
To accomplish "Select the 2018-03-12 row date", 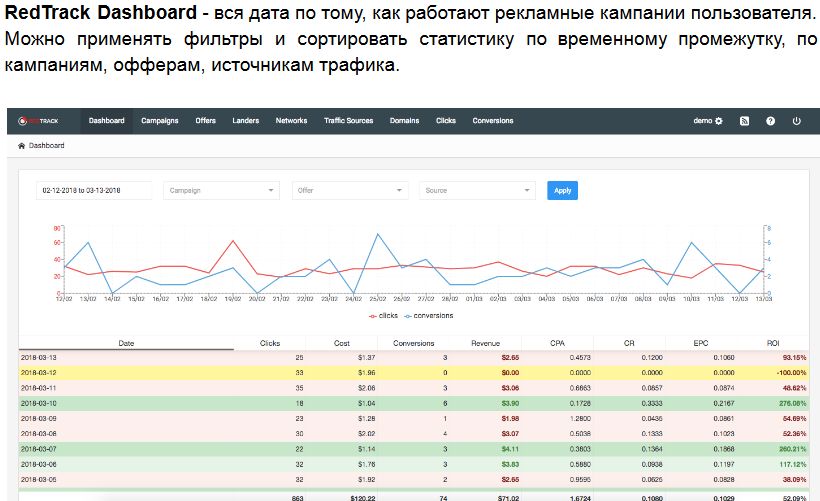I will [39, 373].
